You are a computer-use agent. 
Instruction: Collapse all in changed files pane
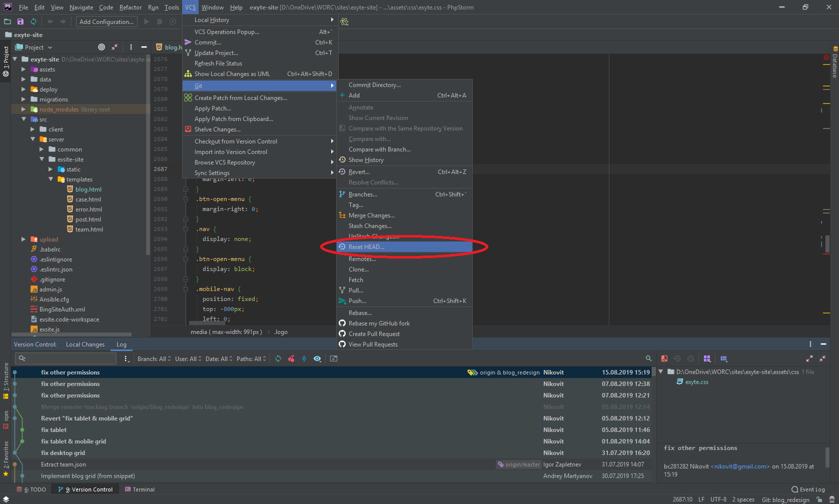[822, 358]
